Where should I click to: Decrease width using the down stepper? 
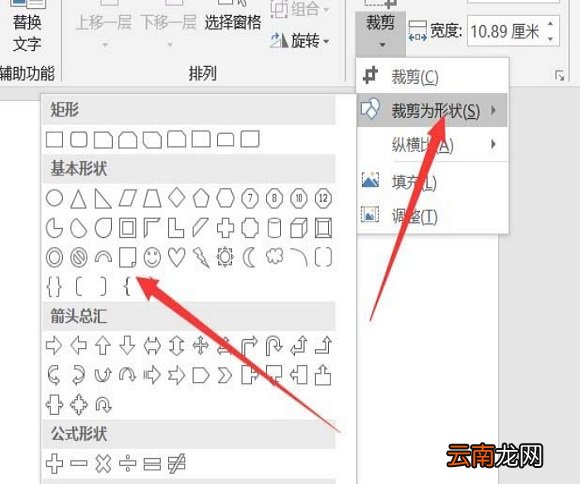point(551,38)
